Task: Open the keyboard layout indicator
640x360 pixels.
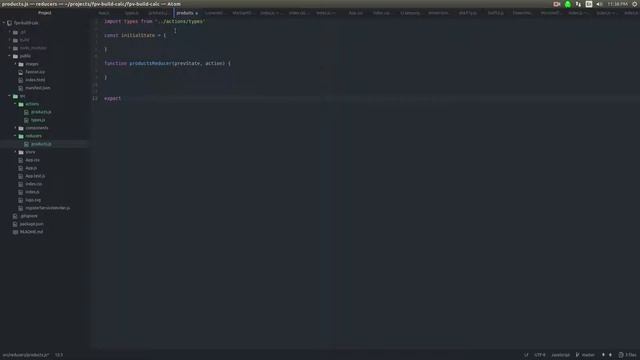Action: point(589,4)
